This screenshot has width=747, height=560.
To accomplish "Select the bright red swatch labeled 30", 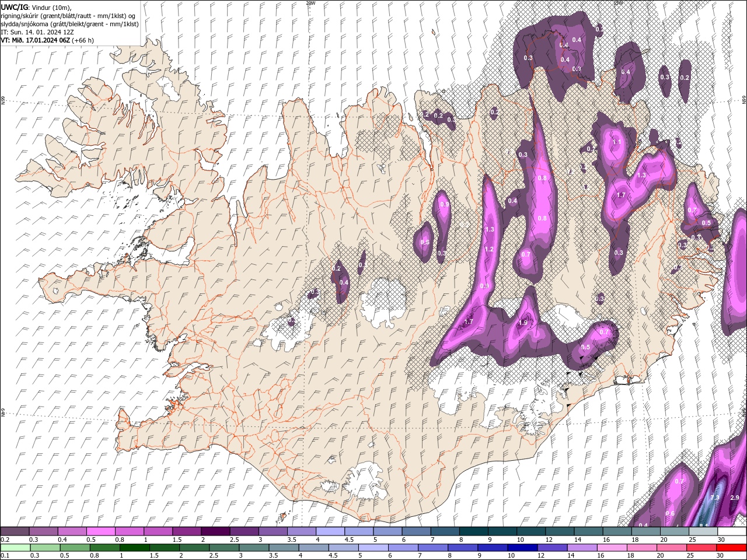I will 731,548.
